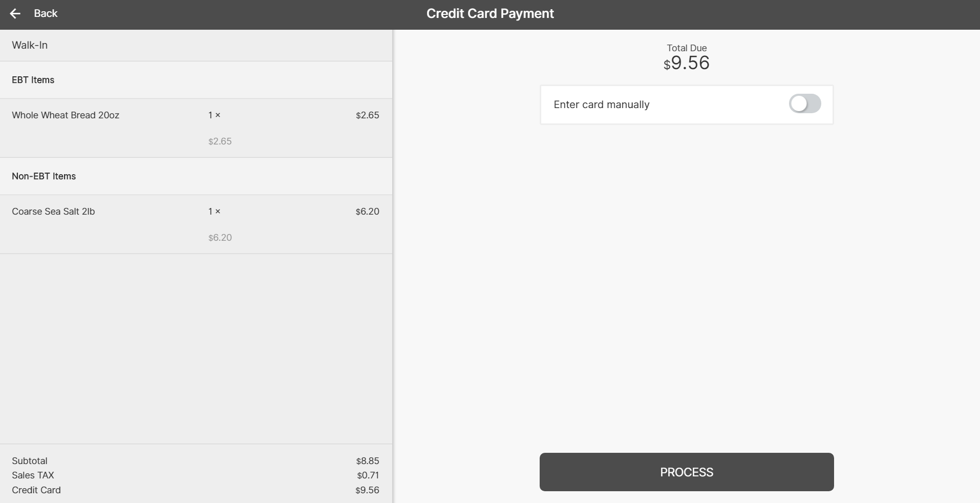The image size is (980, 503).
Task: Click the Total Due amount $9.56
Action: [x=687, y=63]
